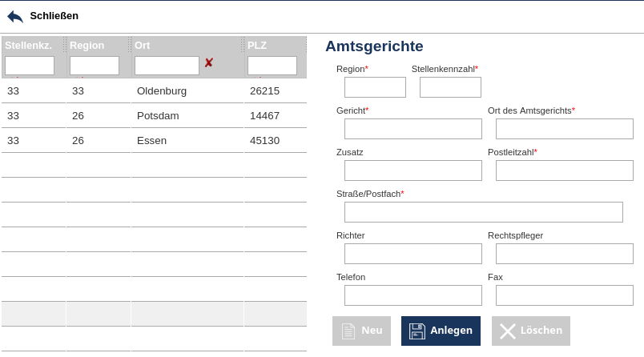This screenshot has width=644, height=357.
Task: Clear the Ort filter with red X
Action: point(208,63)
